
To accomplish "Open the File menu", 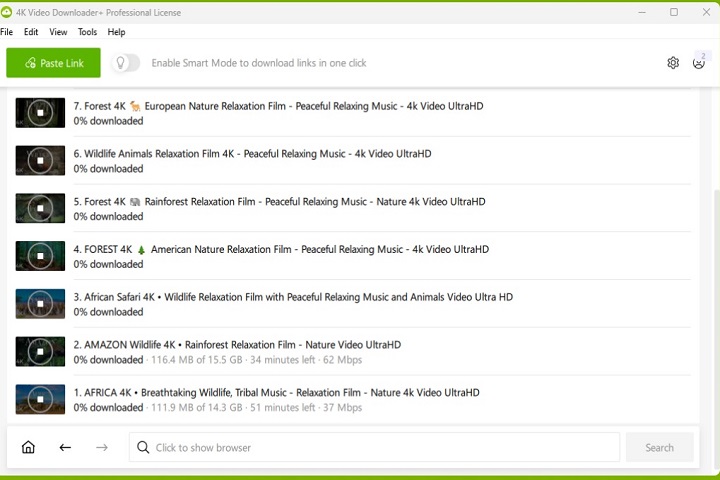I will (6, 32).
